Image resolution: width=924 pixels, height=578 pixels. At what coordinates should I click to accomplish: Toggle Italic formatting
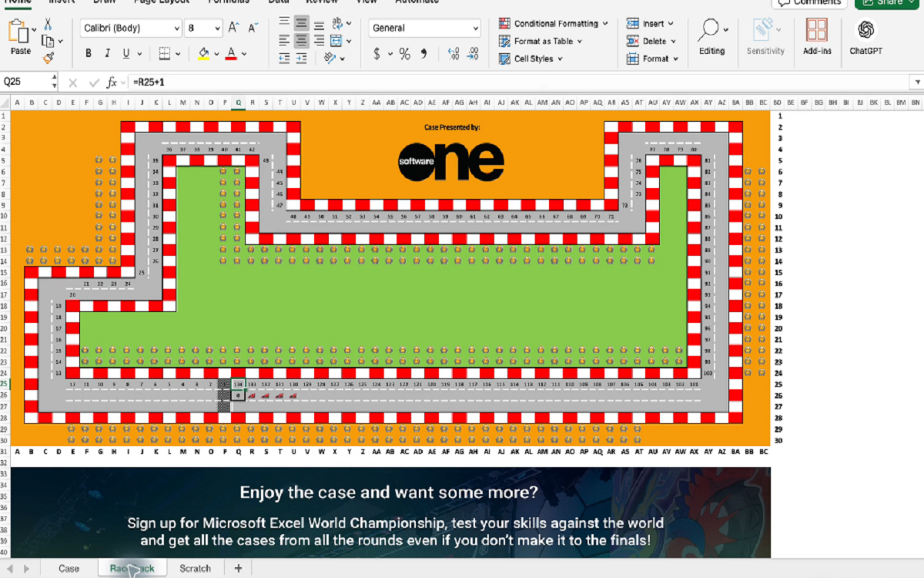tap(107, 54)
